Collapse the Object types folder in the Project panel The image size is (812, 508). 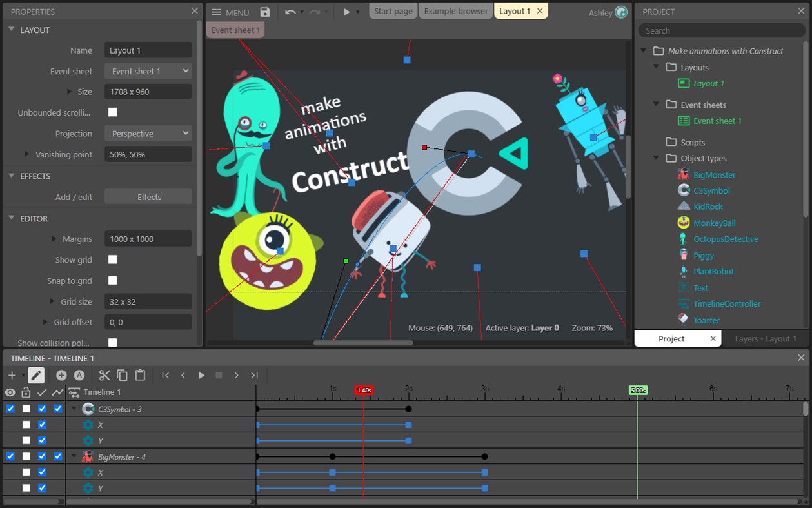click(656, 158)
